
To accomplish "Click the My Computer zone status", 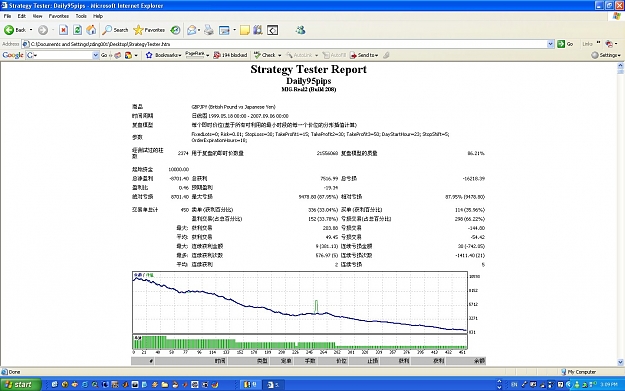I will 578,372.
